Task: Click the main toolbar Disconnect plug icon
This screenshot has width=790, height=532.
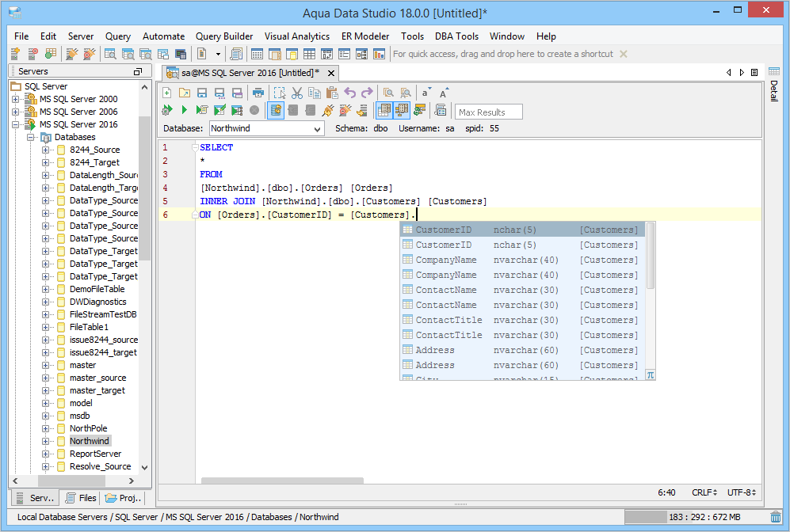Action: click(90, 53)
